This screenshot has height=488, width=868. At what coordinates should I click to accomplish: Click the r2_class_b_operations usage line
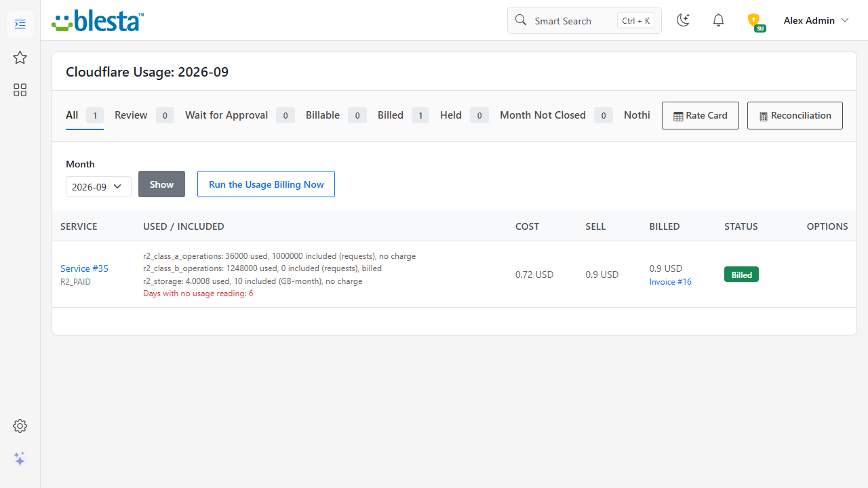[262, 268]
